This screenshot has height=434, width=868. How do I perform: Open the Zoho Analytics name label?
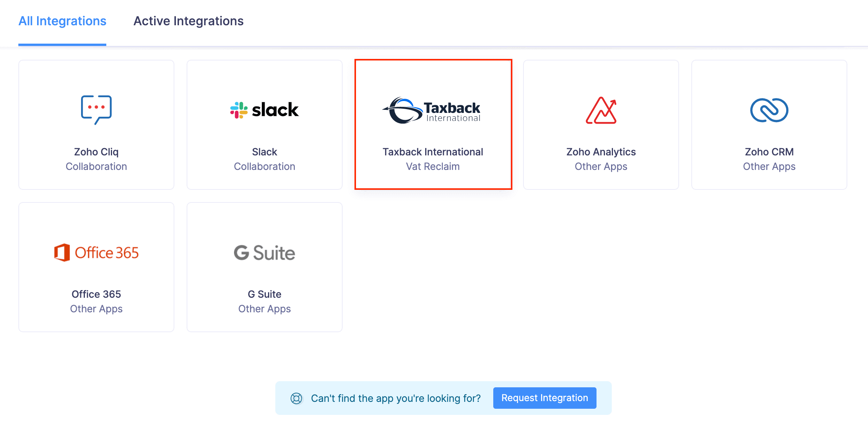point(601,152)
